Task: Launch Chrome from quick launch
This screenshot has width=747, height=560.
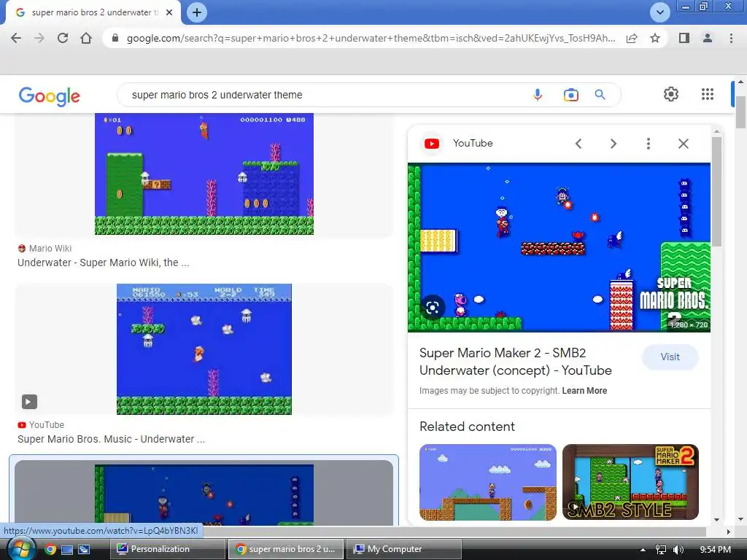Action: [x=50, y=550]
